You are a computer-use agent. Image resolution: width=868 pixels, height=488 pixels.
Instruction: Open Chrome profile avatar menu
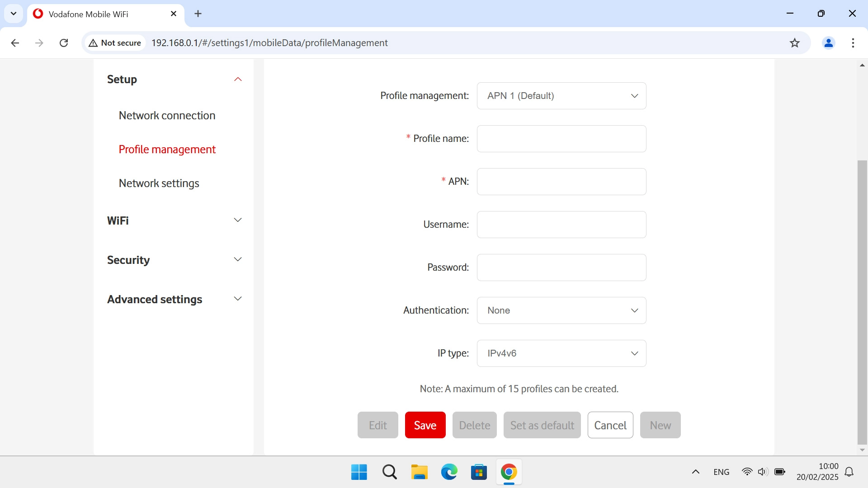(828, 43)
